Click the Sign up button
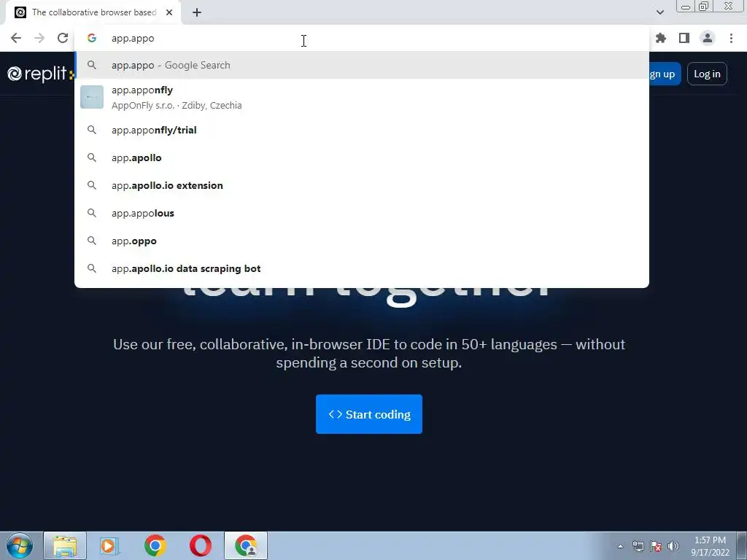Image resolution: width=747 pixels, height=560 pixels. [x=665, y=74]
